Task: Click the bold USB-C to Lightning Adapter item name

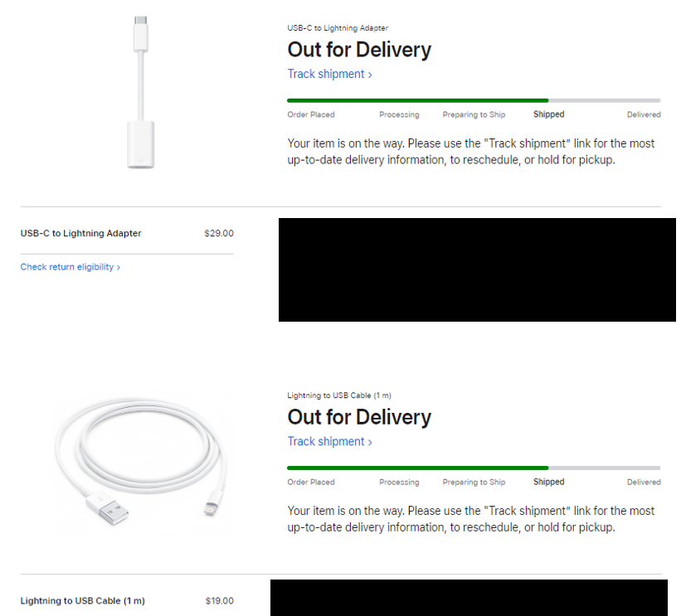Action: 80,234
